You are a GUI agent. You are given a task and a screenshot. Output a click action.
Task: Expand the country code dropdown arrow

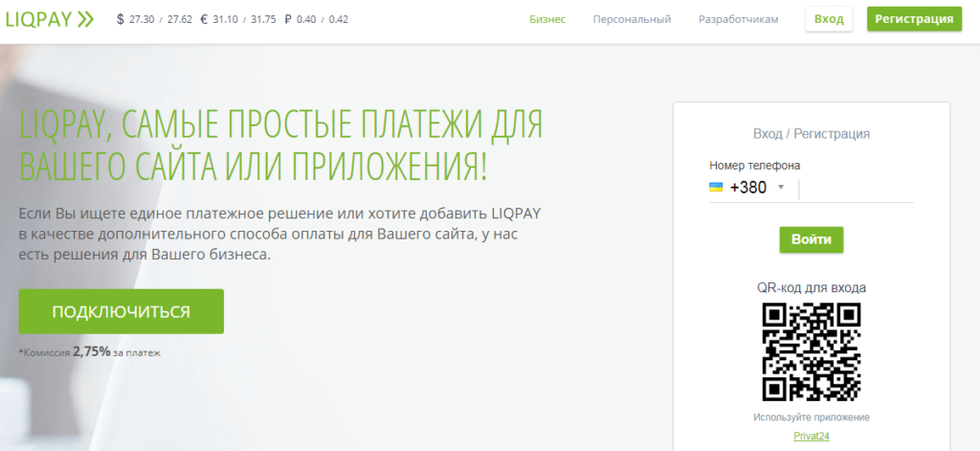(x=781, y=188)
